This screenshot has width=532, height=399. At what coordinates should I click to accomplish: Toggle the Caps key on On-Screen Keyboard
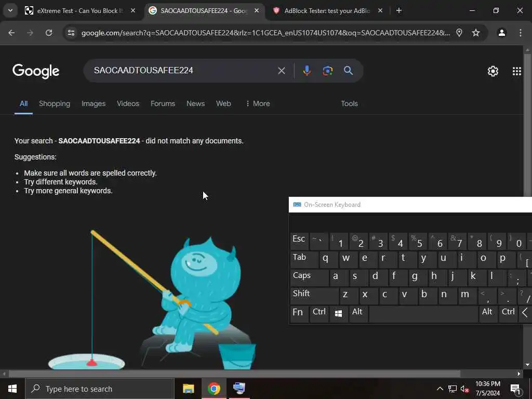tap(309, 277)
